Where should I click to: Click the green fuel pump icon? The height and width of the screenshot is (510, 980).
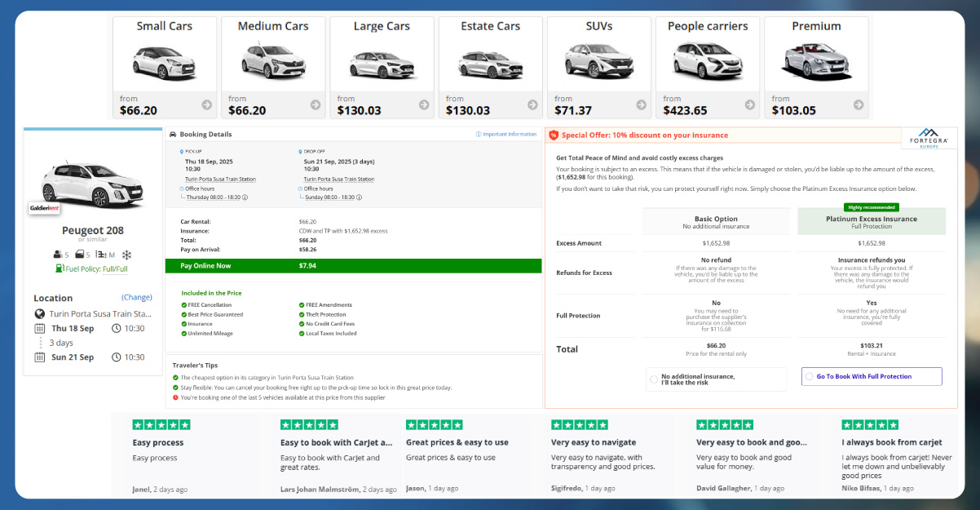59,268
